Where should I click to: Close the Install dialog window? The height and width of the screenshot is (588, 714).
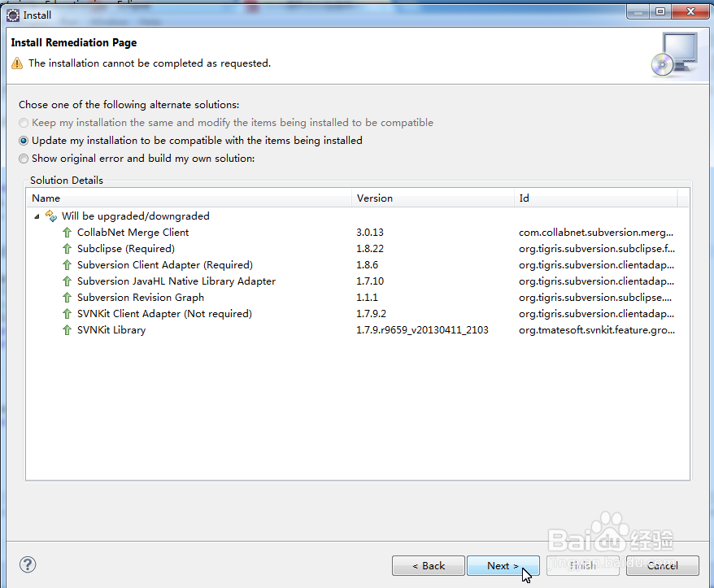point(690,12)
